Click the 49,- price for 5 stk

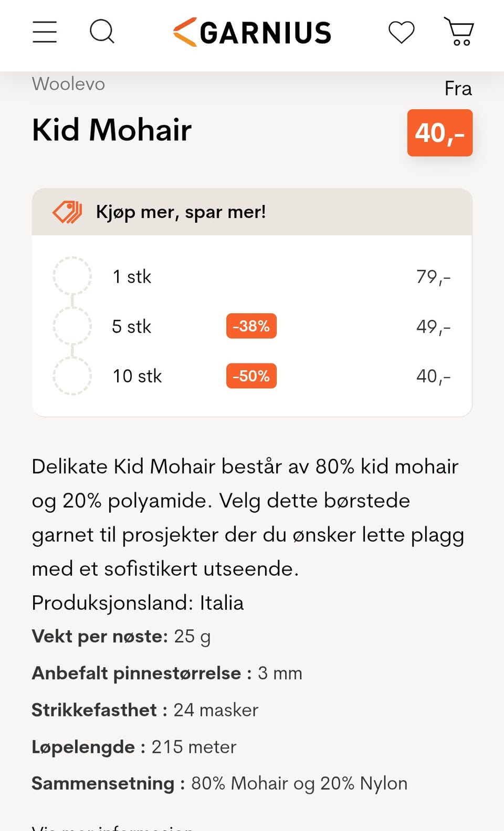click(x=433, y=327)
